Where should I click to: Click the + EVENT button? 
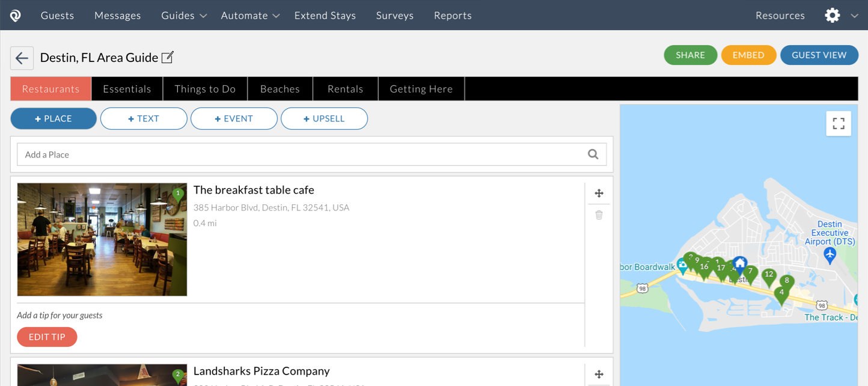point(234,118)
